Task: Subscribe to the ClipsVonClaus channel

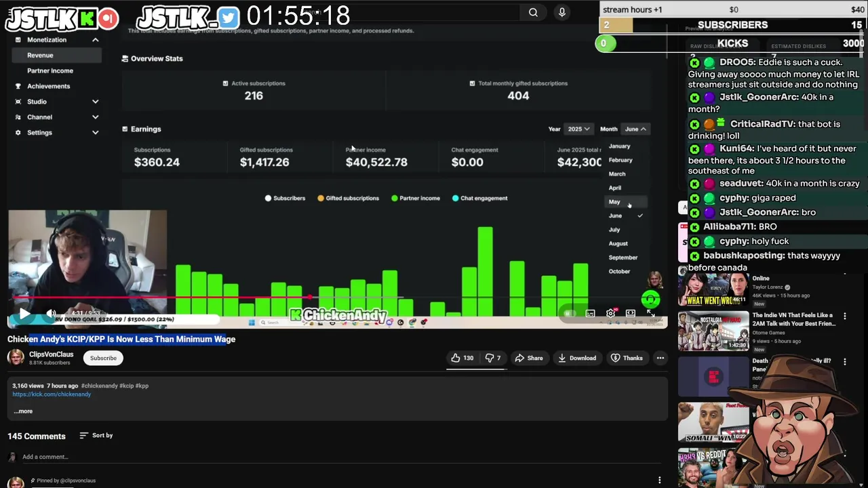Action: (103, 358)
